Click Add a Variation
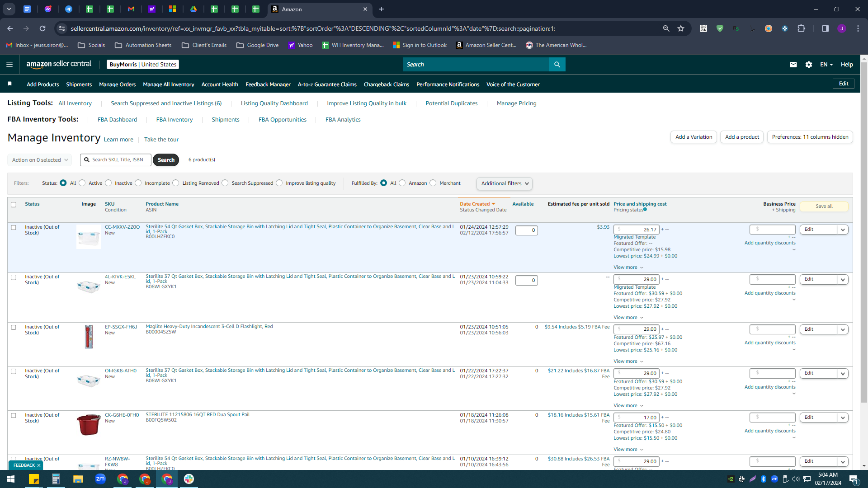 point(693,137)
